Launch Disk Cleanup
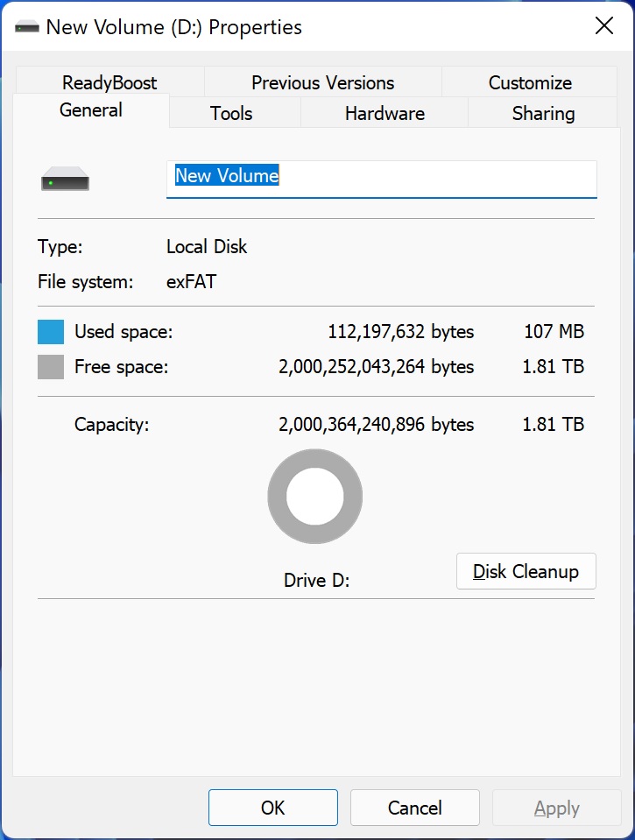 [x=526, y=571]
